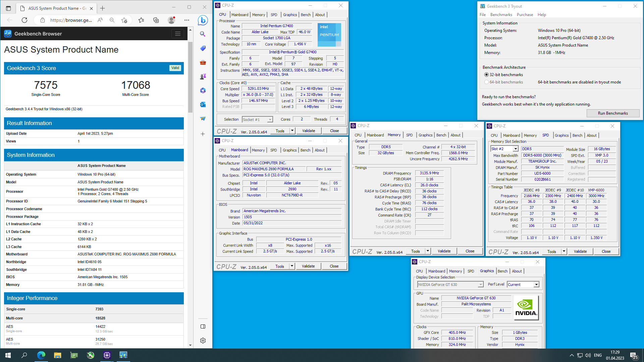Show hidden system tray icons
The width and height of the screenshot is (644, 362).
tap(572, 355)
